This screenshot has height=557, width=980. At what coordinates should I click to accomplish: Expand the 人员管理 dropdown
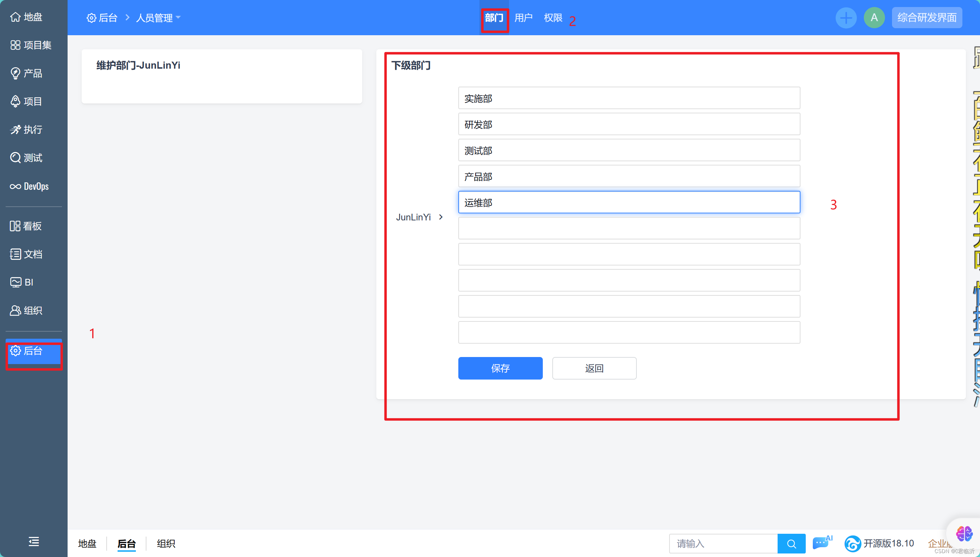[158, 18]
